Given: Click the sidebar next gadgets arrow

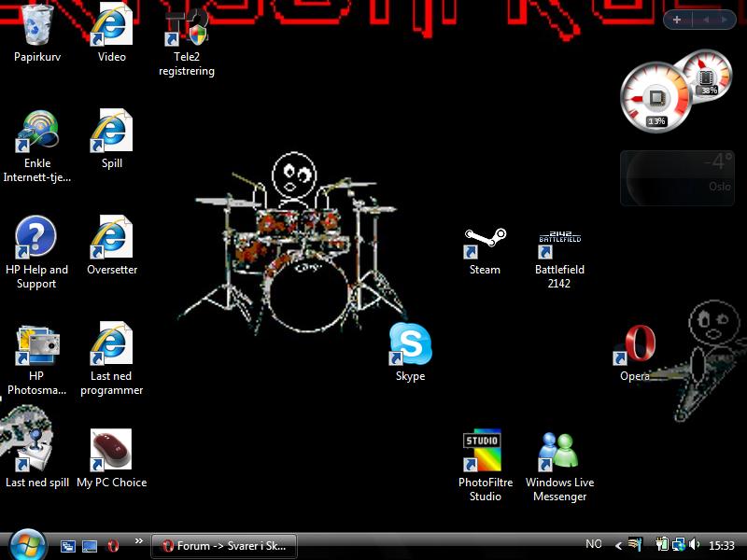Looking at the screenshot, I should [x=725, y=20].
